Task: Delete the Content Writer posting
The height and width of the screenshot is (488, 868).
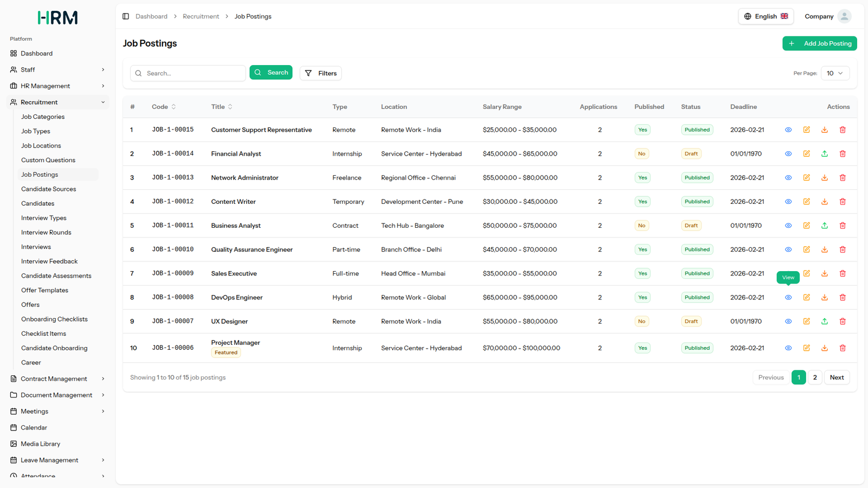Action: click(x=843, y=202)
